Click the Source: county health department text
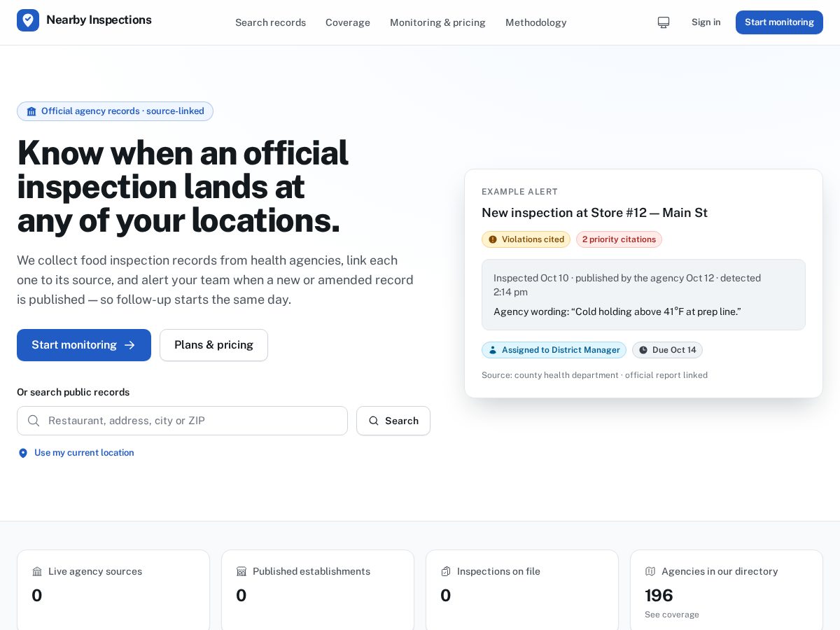 [594, 375]
